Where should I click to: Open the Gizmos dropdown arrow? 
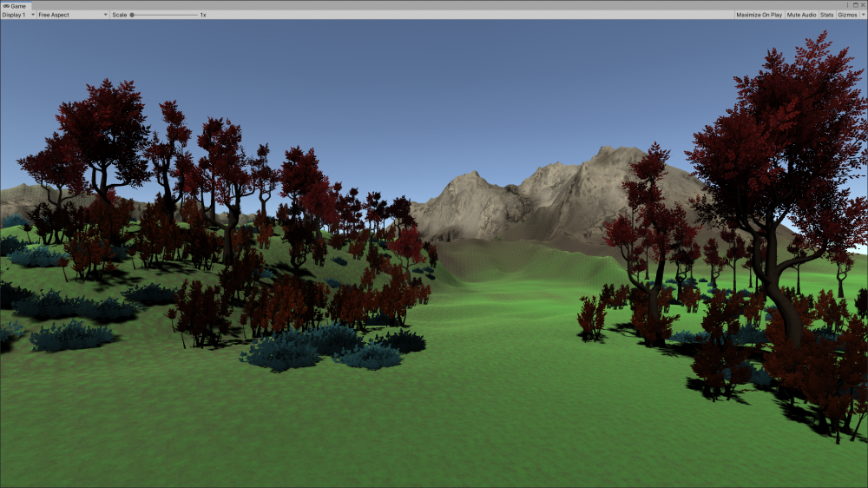click(x=863, y=15)
